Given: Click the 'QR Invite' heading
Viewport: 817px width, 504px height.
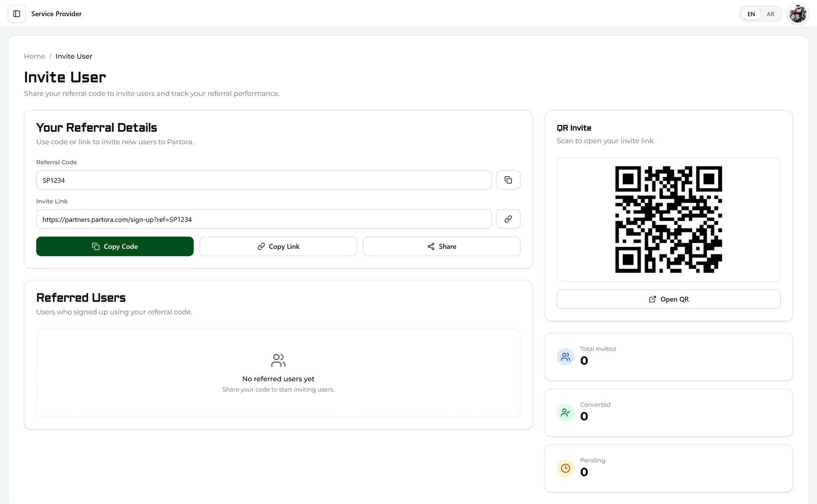Looking at the screenshot, I should coord(574,128).
